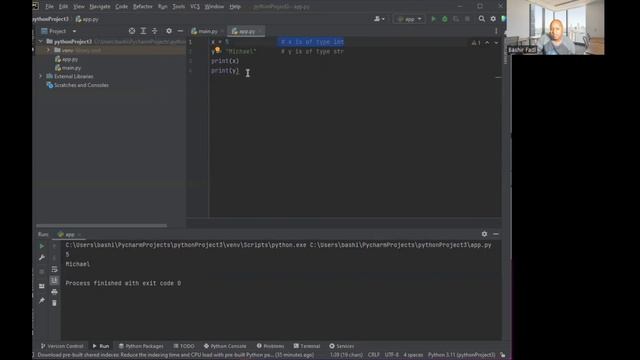Open IDE settings gear in toolbar

click(x=493, y=19)
